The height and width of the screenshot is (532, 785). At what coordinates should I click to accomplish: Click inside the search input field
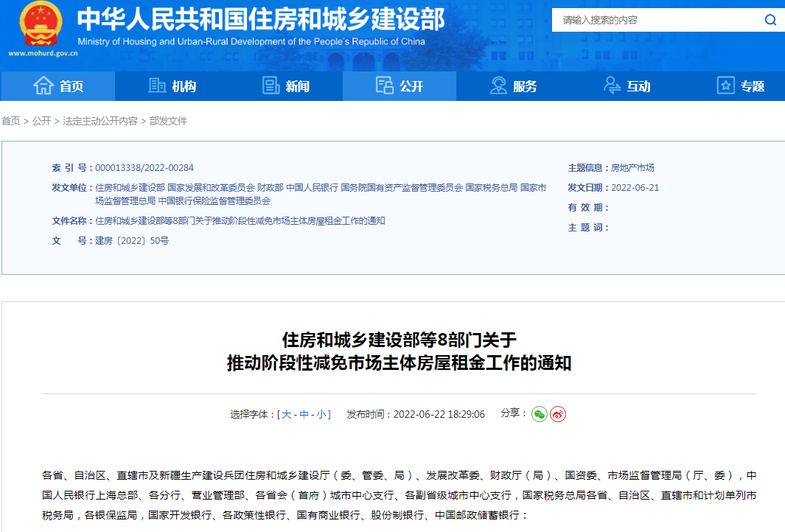point(649,20)
